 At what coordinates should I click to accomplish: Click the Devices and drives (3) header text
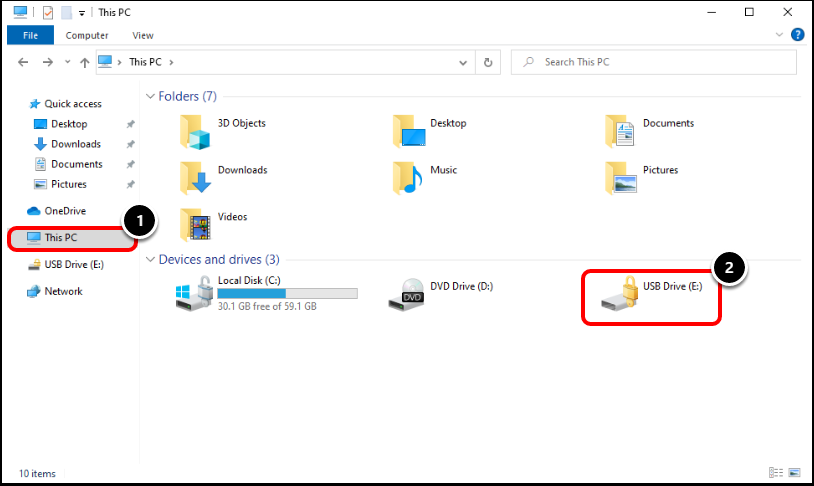click(x=219, y=260)
